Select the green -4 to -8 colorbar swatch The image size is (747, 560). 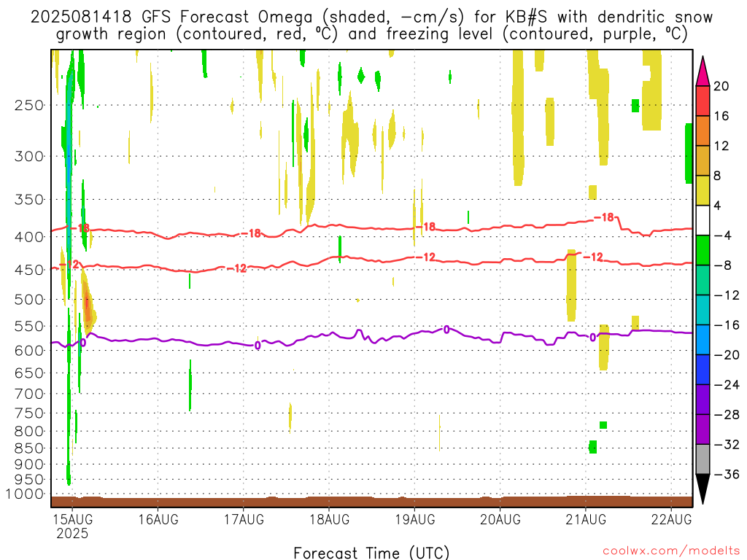[703, 251]
